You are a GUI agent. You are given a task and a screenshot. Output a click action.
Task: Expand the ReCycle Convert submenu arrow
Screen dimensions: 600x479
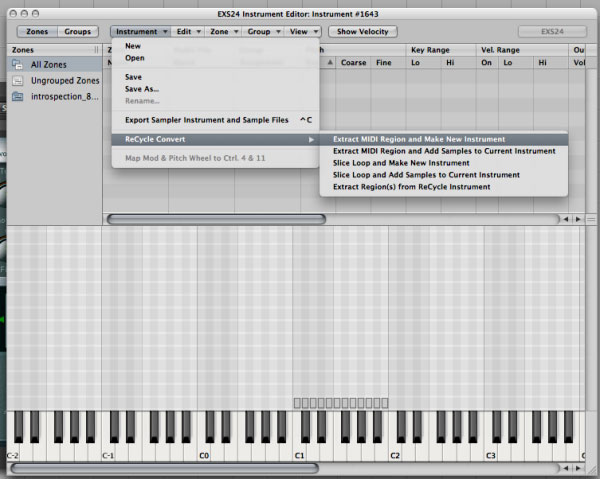[311, 140]
